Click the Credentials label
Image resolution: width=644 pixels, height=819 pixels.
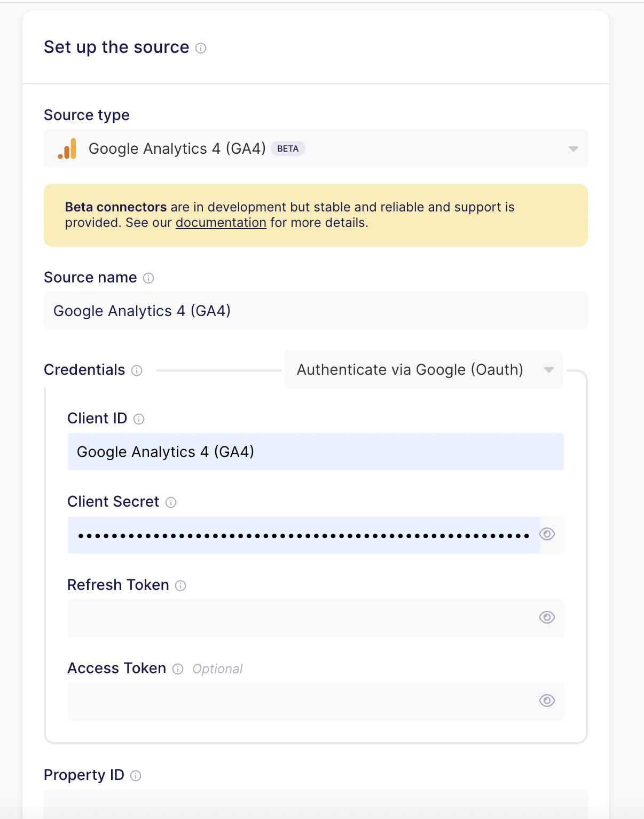[x=84, y=369]
